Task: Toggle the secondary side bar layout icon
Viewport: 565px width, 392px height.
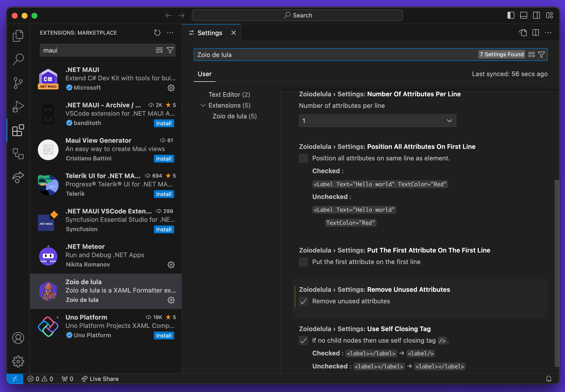Action: (x=536, y=15)
